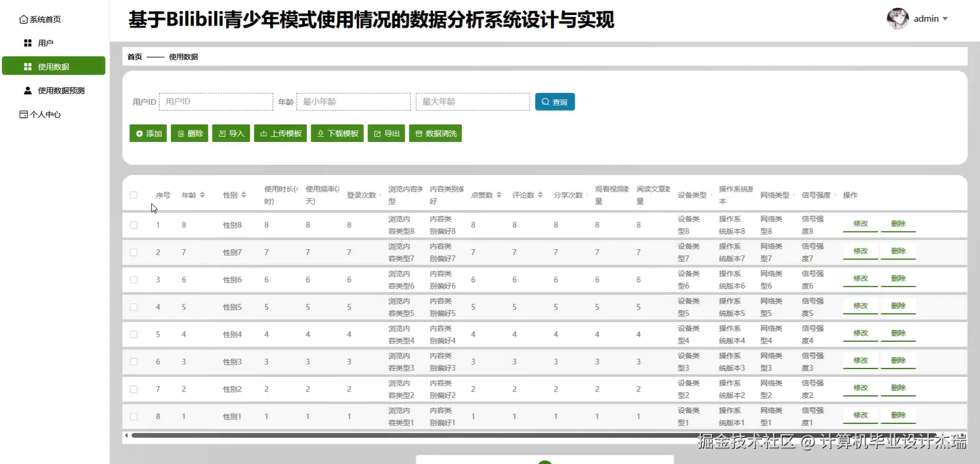Click the 内容类别偏好3 cell
Image resolution: width=980 pixels, height=464 pixels.
click(x=443, y=362)
